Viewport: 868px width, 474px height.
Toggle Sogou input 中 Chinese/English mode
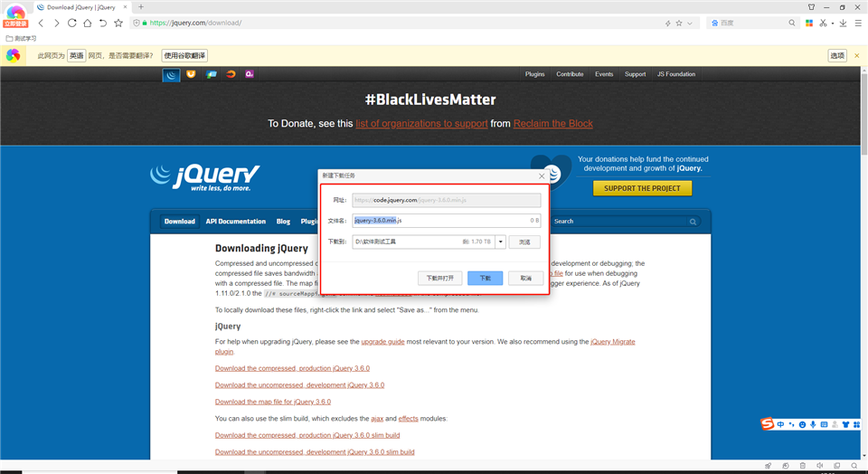tap(780, 425)
